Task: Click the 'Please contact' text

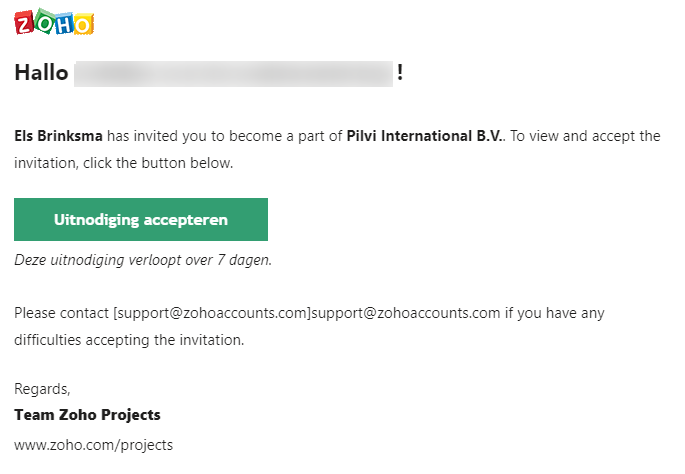Action: coord(61,313)
